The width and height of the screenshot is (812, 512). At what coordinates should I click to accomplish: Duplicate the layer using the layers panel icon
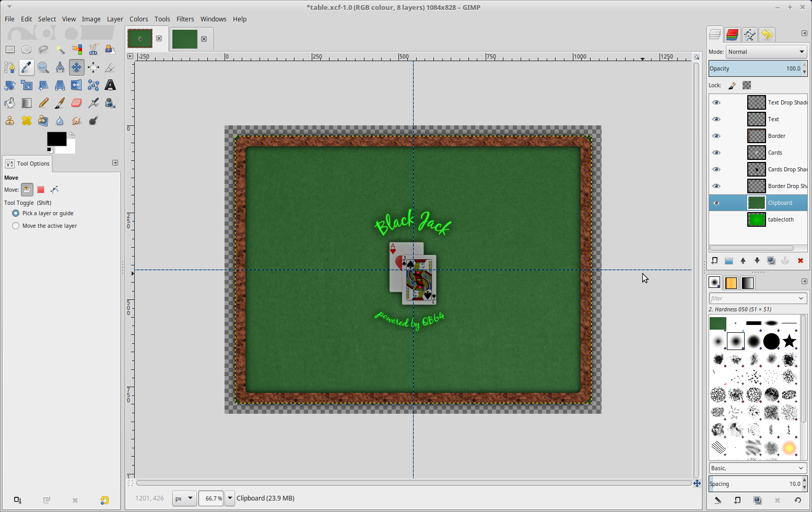pos(771,261)
